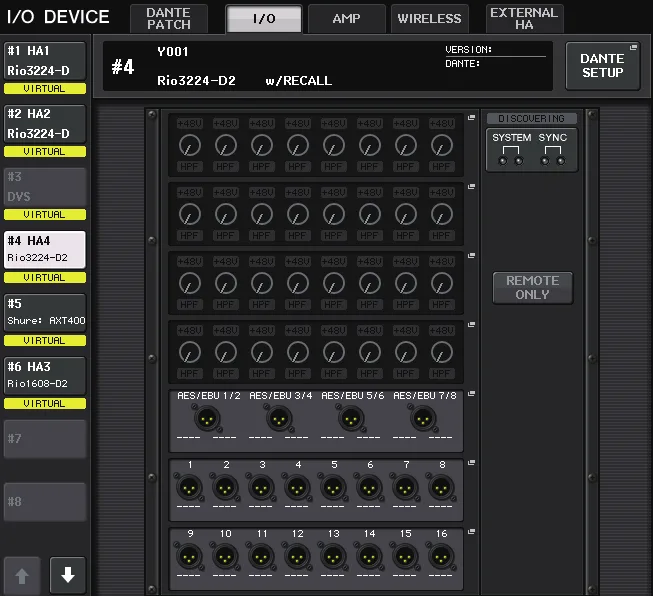The image size is (653, 596).
Task: Click the AES/EBU 7/8 connector
Action: click(423, 418)
